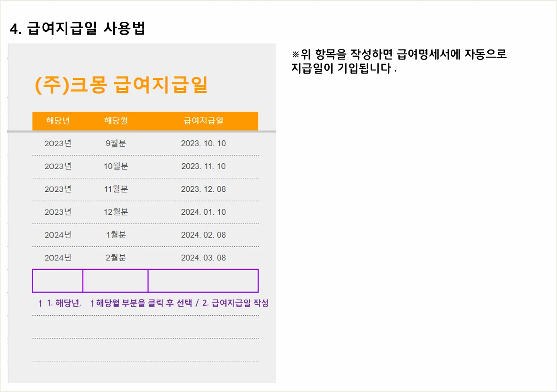This screenshot has width=557, height=392.
Task: Select the 9월분 cell
Action: [116, 144]
